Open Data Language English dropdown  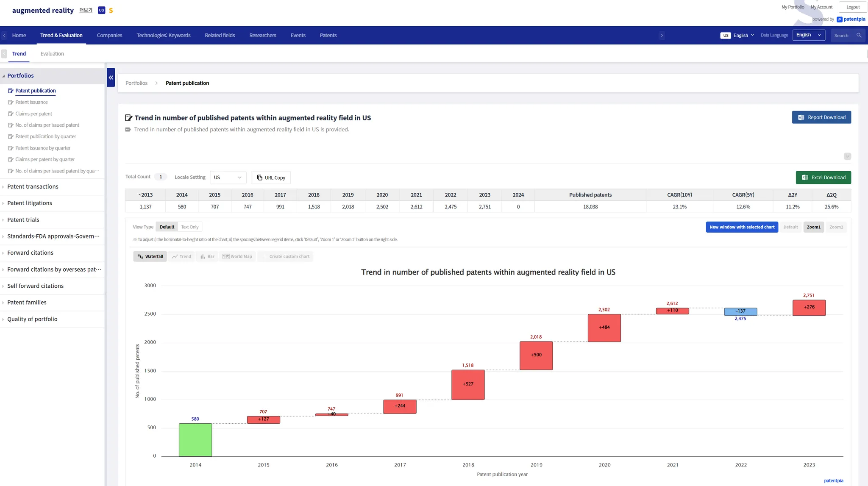pyautogui.click(x=808, y=35)
